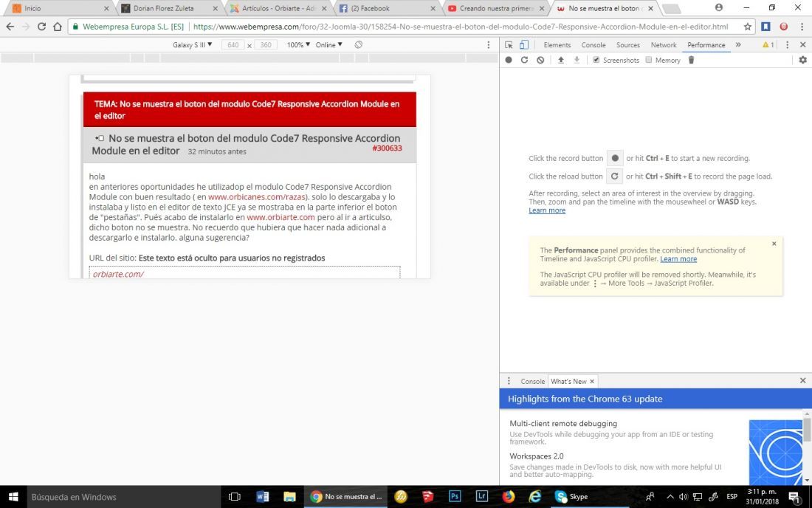
Task: Click the reload-and-record icon in the Performance toolbar
Action: coord(524,60)
